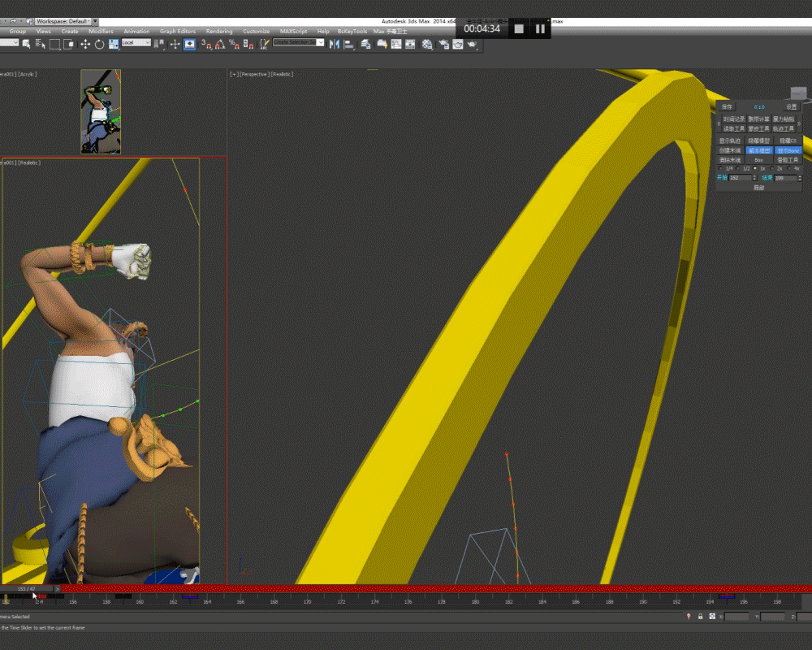Viewport: 812px width, 650px height.
Task: Click the 隐藏CS button
Action: [788, 141]
